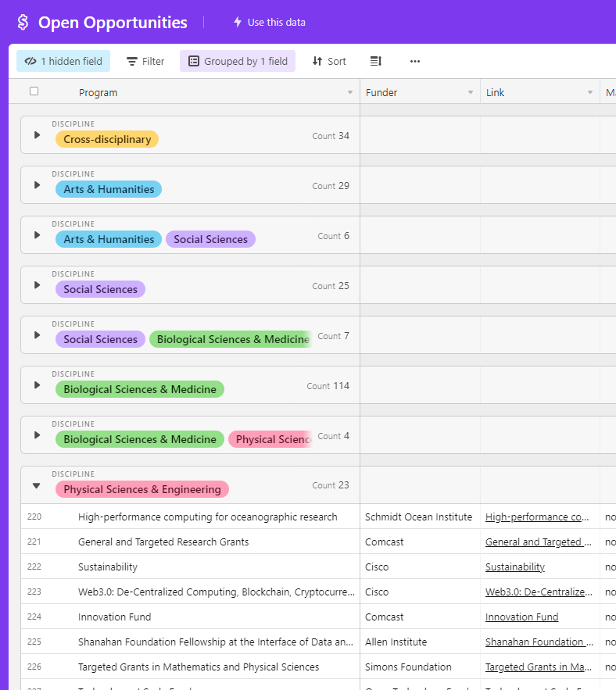Click the Use this data button

coord(269,23)
